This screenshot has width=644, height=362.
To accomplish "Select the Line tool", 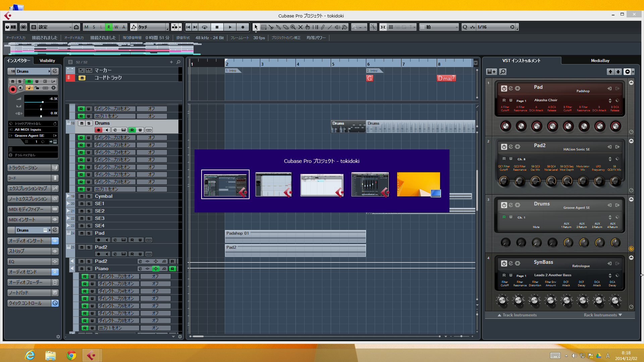I will (330, 27).
